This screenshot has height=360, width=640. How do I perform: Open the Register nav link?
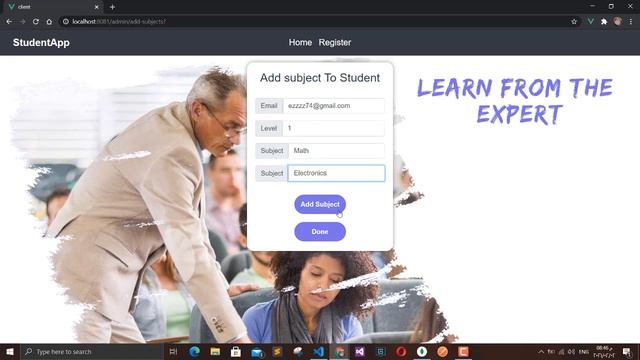coord(335,42)
